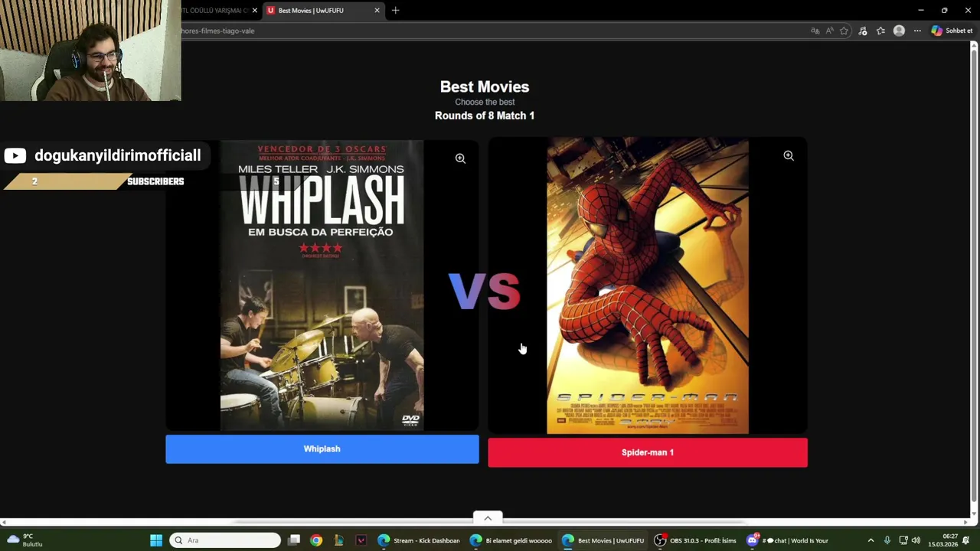Viewport: 980px width, 551px height.
Task: Show hidden system tray icons chevron
Action: [871, 540]
